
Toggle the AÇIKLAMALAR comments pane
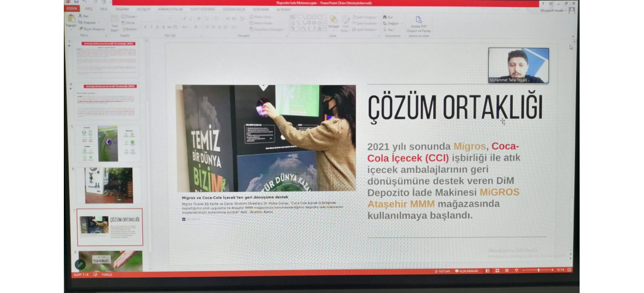pyautogui.click(x=468, y=271)
